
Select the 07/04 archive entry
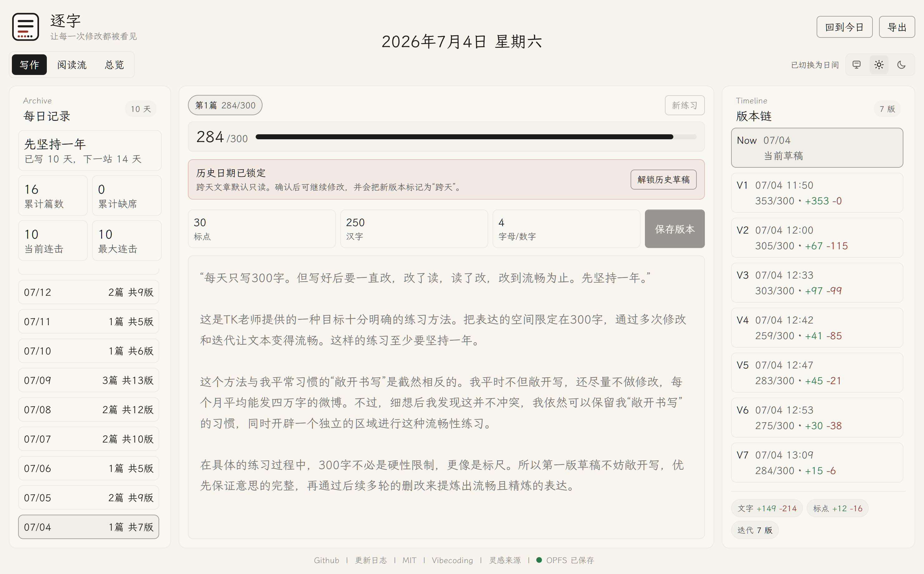point(88,527)
